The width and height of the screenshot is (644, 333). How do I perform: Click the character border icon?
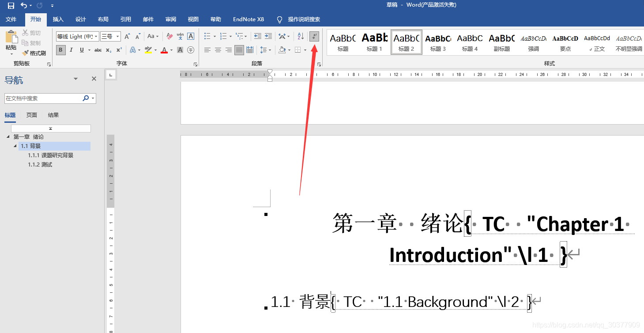191,36
